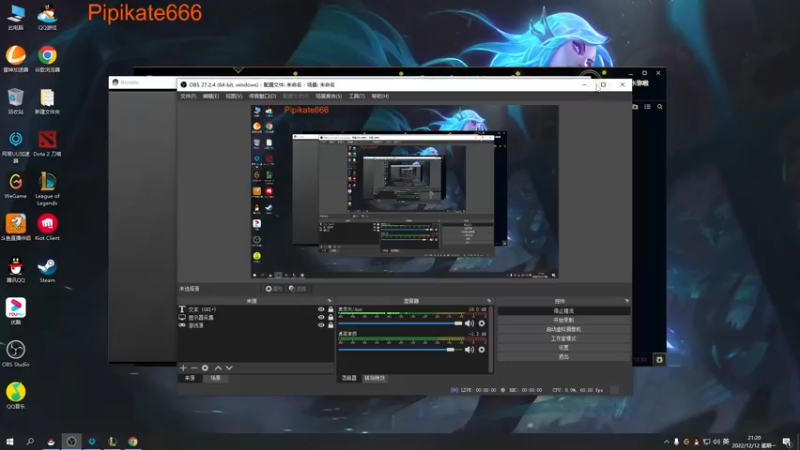
Task: Open the Steam desktop shortcut
Action: pos(47,269)
